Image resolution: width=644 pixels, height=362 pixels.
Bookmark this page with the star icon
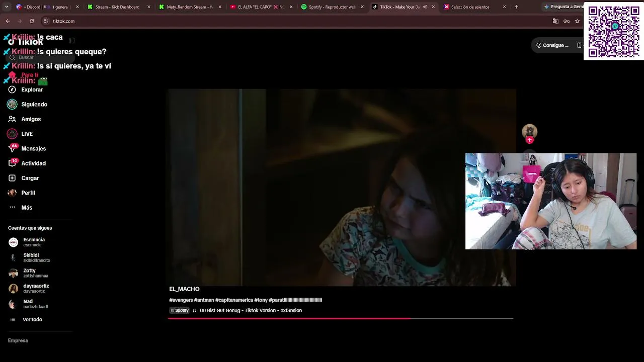(577, 21)
